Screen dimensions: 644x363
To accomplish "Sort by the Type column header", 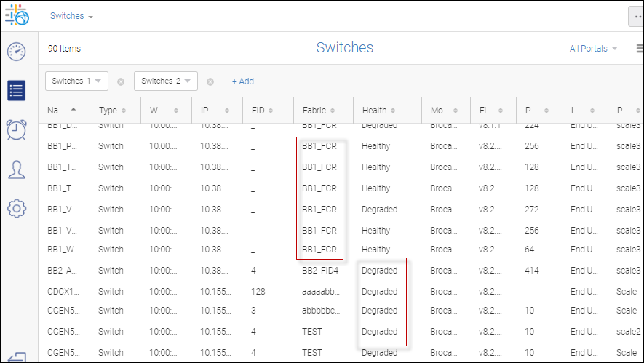I will click(112, 111).
